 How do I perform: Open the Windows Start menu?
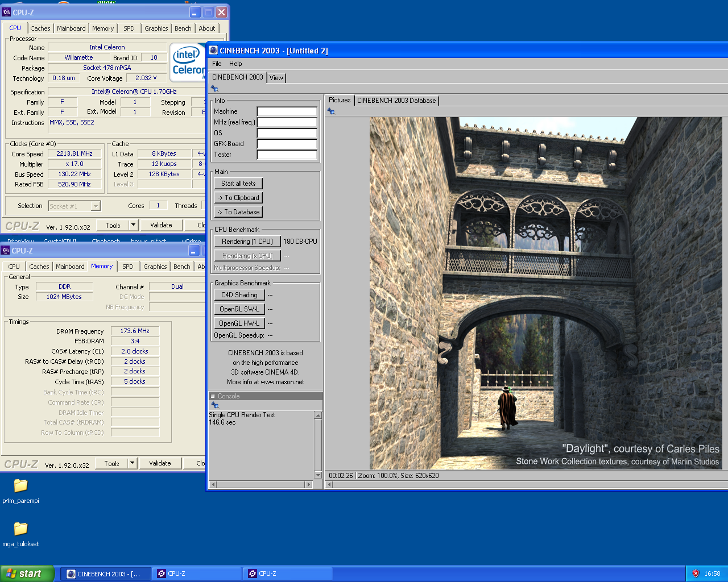point(27,573)
